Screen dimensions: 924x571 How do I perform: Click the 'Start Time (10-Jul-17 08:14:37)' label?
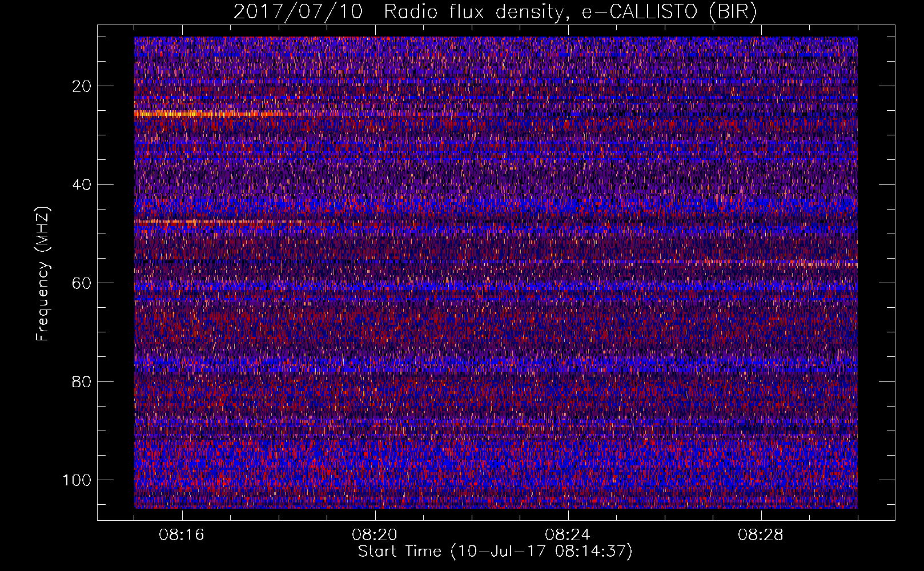pyautogui.click(x=495, y=552)
